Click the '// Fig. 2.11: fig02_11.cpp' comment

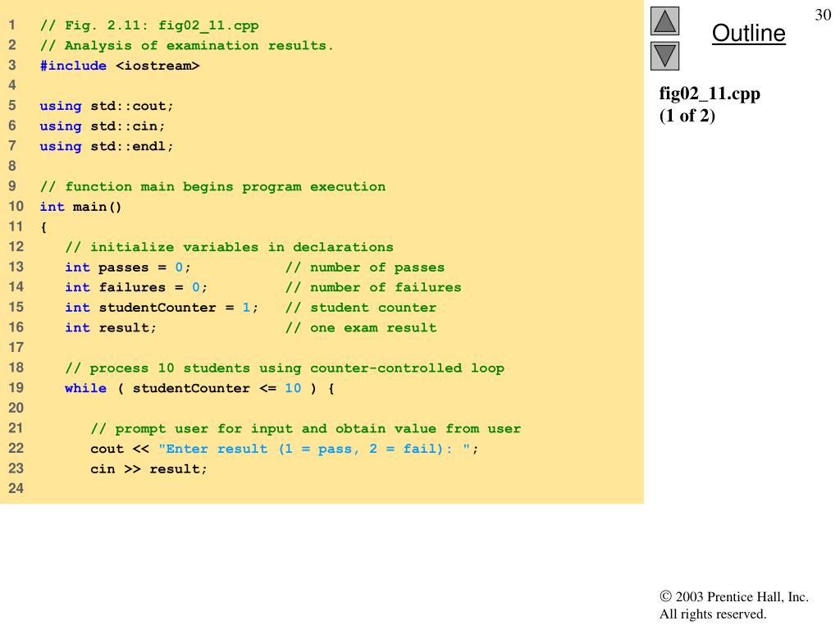click(149, 25)
